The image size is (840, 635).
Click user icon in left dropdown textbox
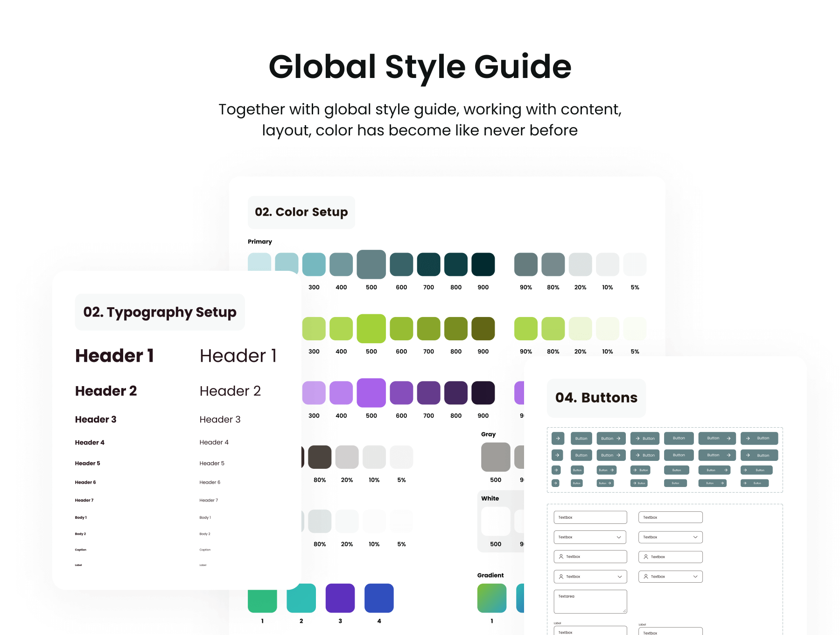tap(561, 577)
